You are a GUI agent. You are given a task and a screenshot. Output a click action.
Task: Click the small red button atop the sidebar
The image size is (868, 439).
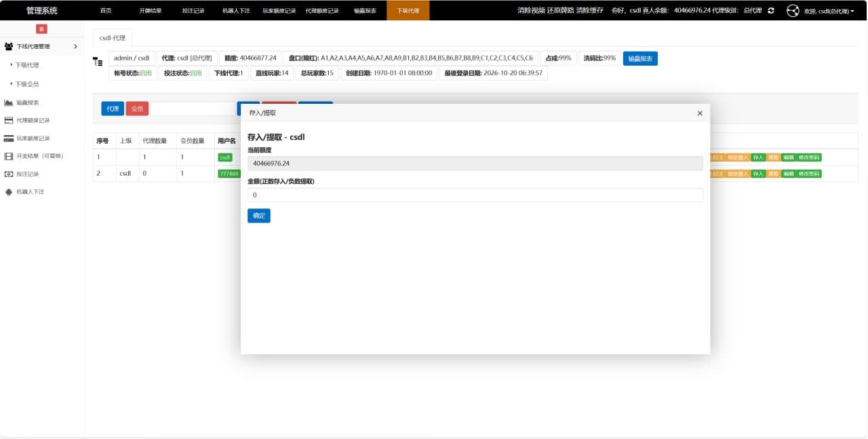pyautogui.click(x=41, y=29)
